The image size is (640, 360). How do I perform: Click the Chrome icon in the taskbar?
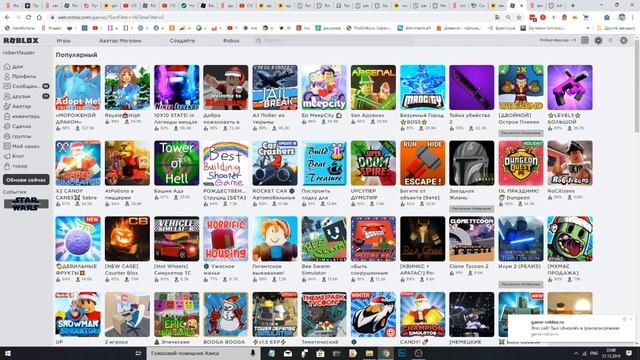pos(386,353)
